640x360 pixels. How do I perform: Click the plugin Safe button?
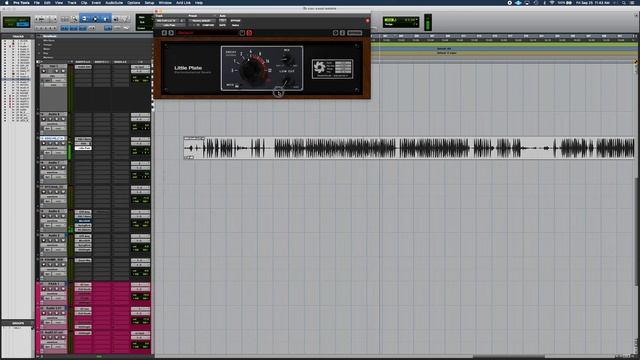[x=222, y=25]
